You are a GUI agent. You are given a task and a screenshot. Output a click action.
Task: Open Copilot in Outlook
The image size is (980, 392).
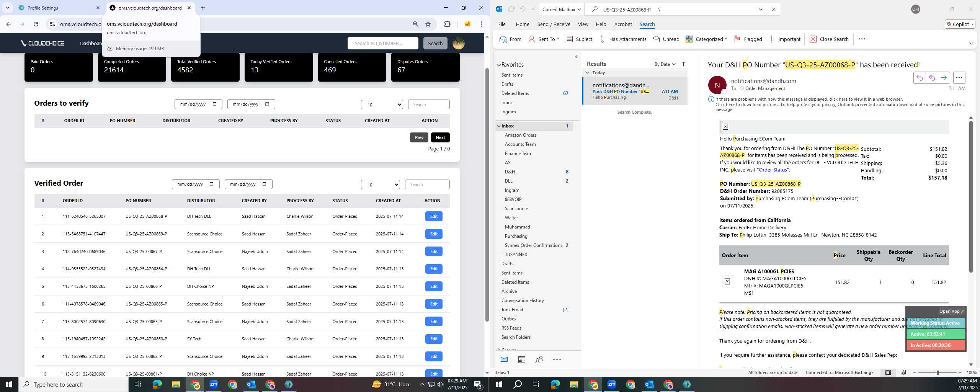[x=960, y=24]
